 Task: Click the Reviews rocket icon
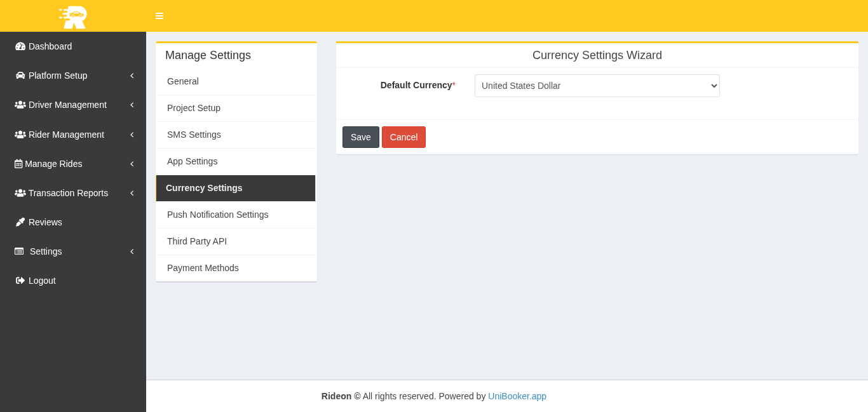click(x=20, y=222)
